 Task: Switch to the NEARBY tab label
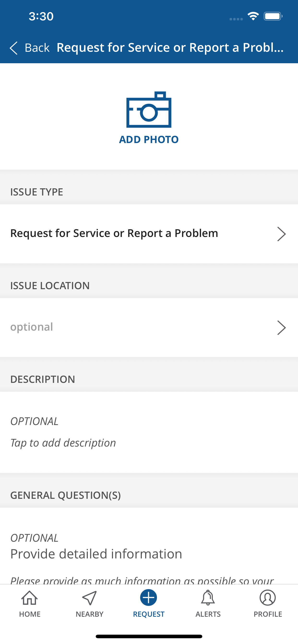89,614
